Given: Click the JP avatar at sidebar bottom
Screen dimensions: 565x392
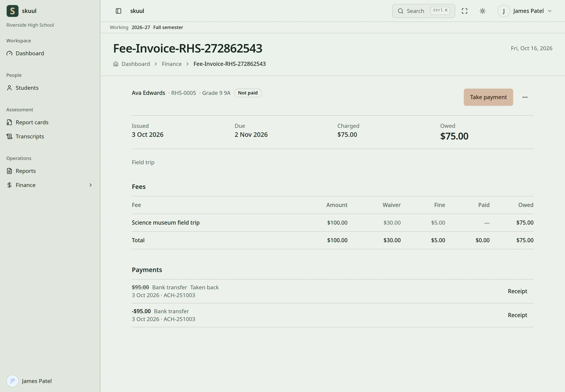Looking at the screenshot, I should (12, 381).
